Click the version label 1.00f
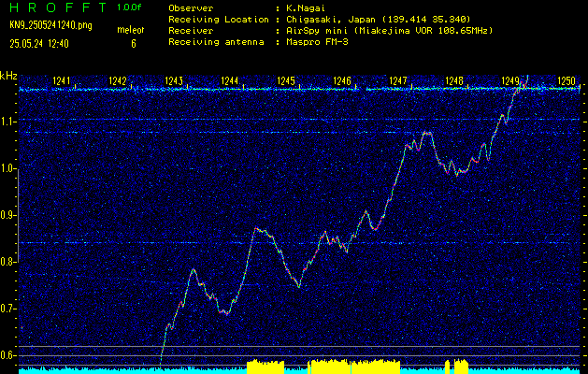588x374 pixels. (129, 7)
